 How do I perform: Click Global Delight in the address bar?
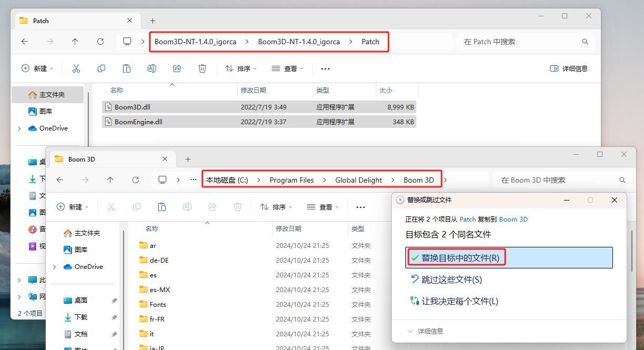tap(359, 180)
